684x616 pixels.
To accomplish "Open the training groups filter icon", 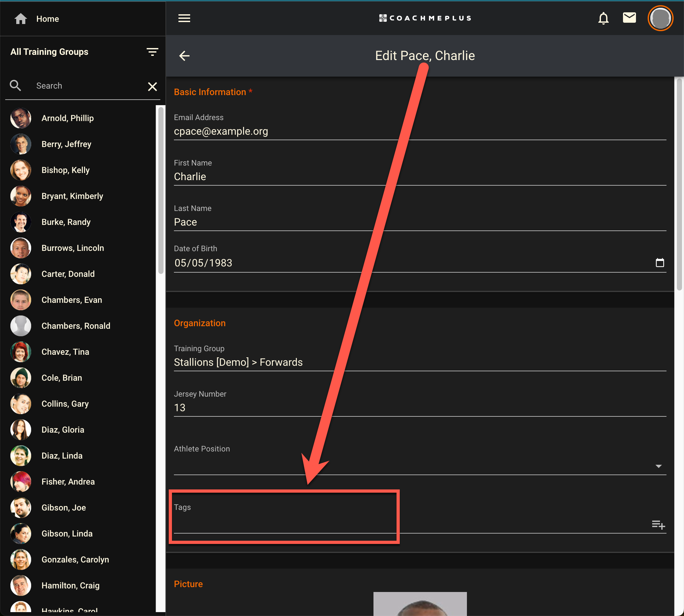I will (x=152, y=52).
